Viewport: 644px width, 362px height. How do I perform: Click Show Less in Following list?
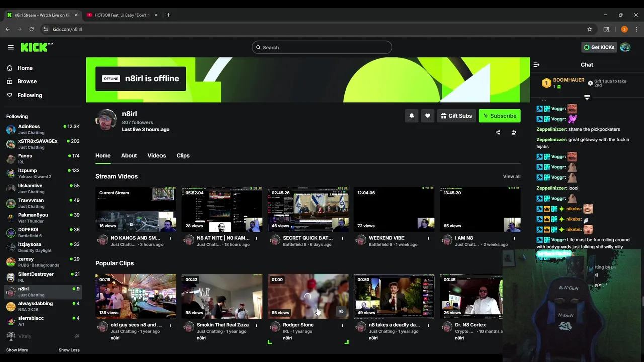tap(69, 350)
